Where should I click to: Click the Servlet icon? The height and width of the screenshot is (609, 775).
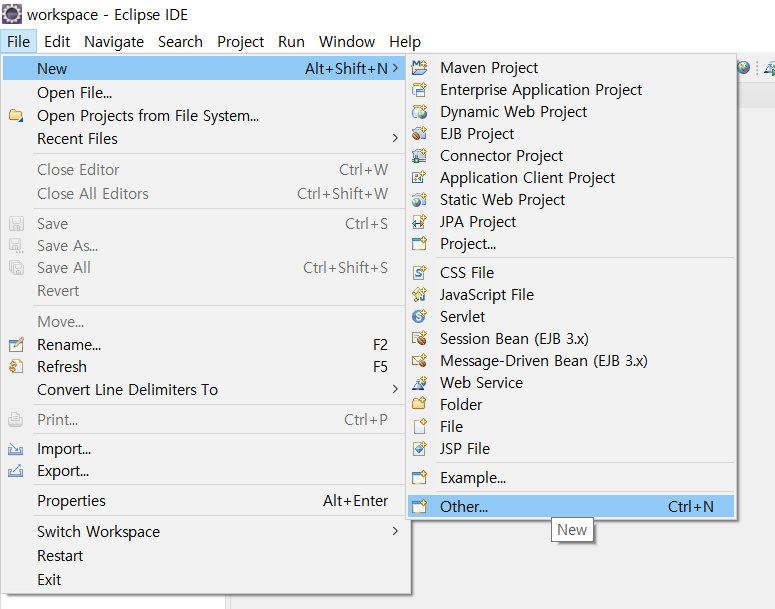pyautogui.click(x=419, y=316)
